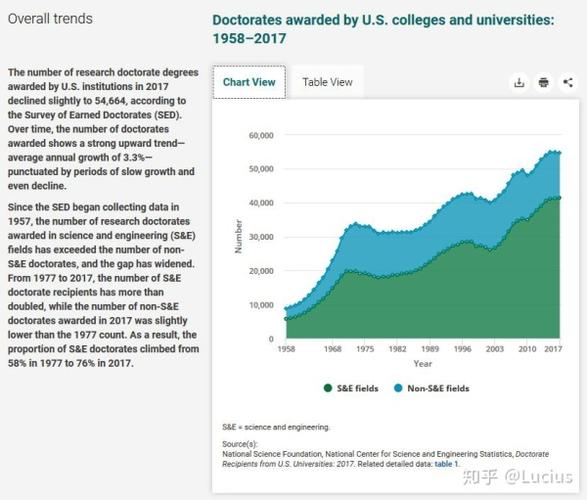The height and width of the screenshot is (500, 587).
Task: Click the print chart icon
Action: tap(544, 82)
